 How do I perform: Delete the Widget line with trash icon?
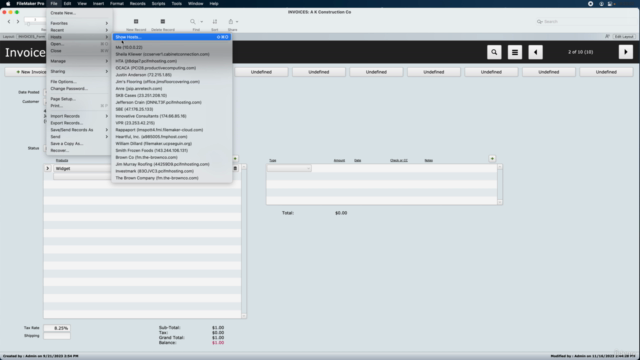click(x=235, y=168)
